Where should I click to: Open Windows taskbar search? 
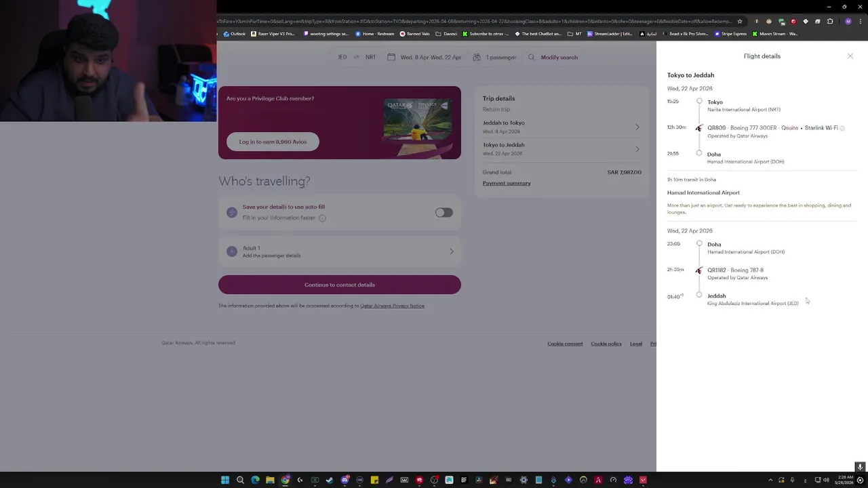tap(240, 480)
